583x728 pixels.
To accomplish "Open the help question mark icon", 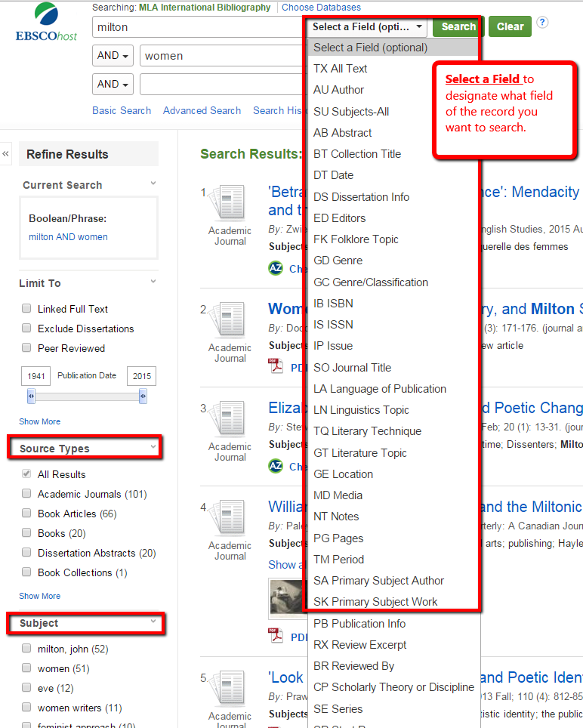I will click(x=542, y=22).
